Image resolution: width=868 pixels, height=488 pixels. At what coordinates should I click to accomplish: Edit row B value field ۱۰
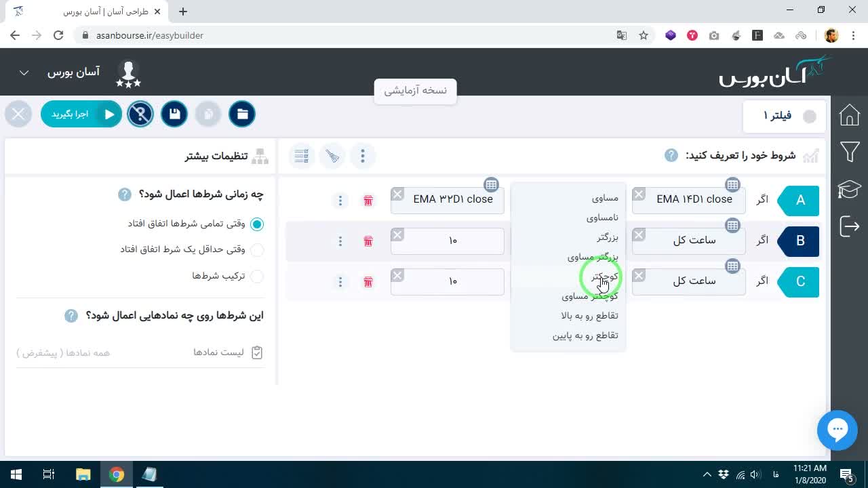[x=448, y=241]
